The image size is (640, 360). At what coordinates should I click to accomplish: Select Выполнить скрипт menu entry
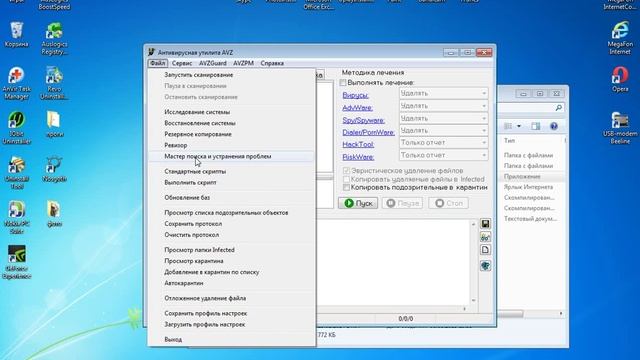pyautogui.click(x=231, y=182)
